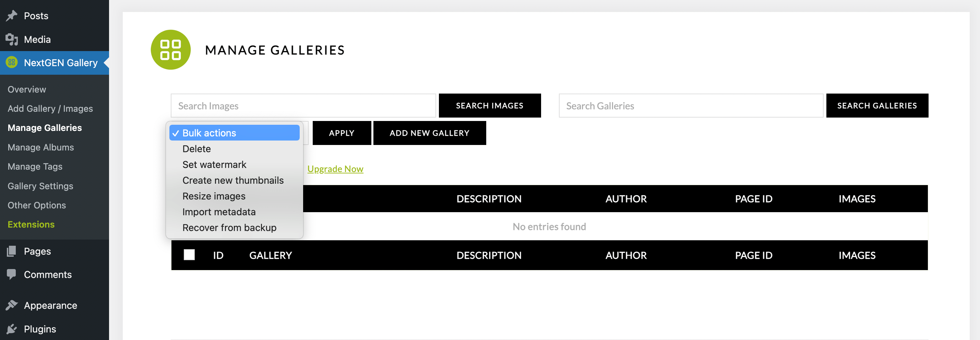Follow the Upgrade Now link
Screen dimensions: 980x340
coord(335,169)
